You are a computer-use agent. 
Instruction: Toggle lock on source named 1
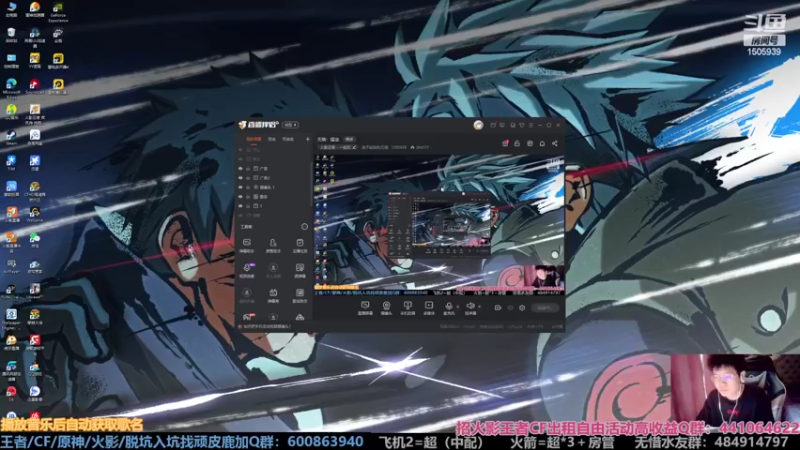click(x=248, y=206)
